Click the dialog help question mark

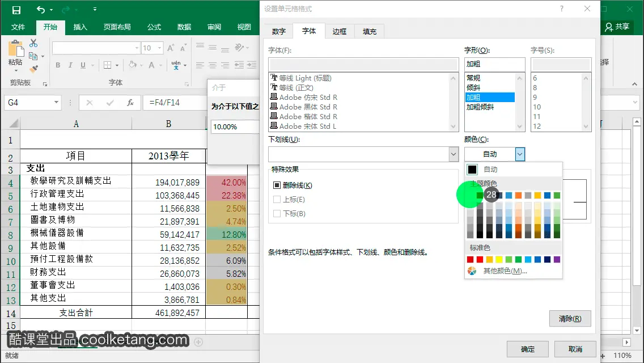[x=561, y=9]
